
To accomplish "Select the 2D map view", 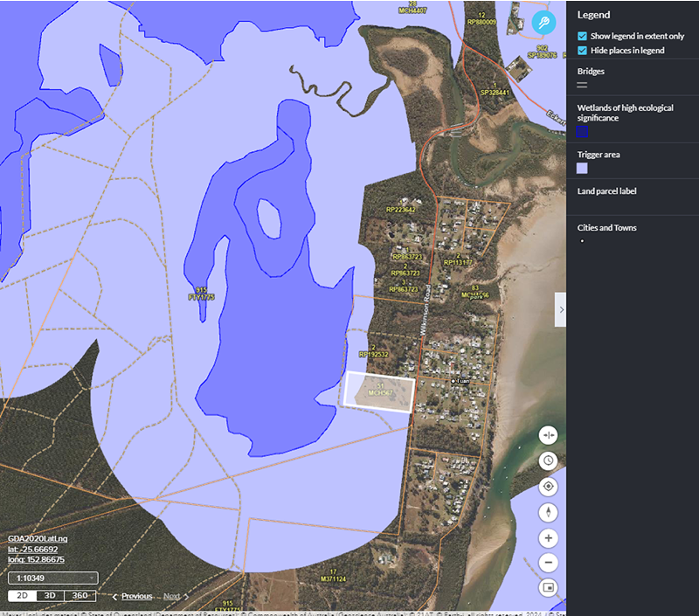I will tap(23, 596).
